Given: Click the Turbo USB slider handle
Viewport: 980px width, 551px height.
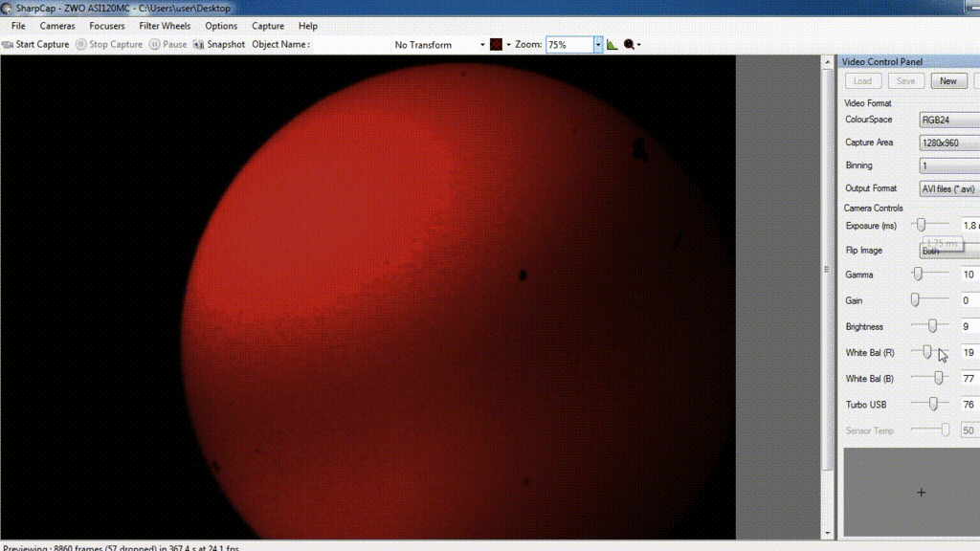Looking at the screenshot, I should [x=933, y=405].
